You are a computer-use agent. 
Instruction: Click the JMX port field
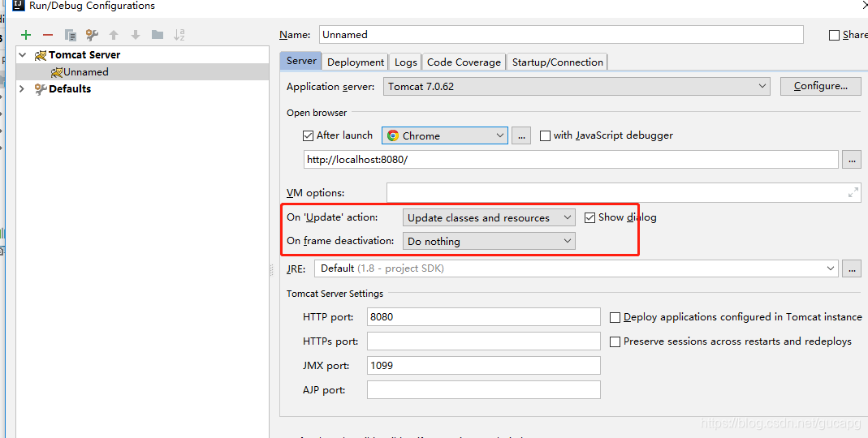[x=483, y=366]
